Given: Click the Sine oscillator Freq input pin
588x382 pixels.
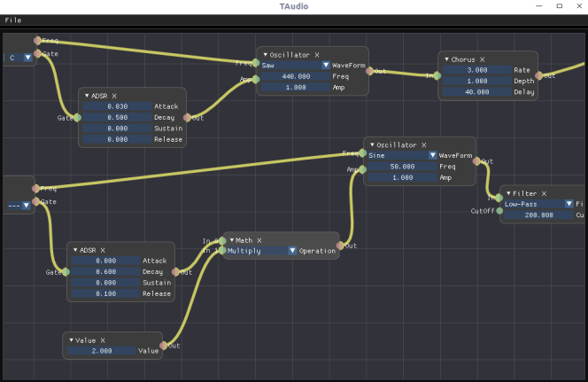Looking at the screenshot, I should (x=362, y=152).
